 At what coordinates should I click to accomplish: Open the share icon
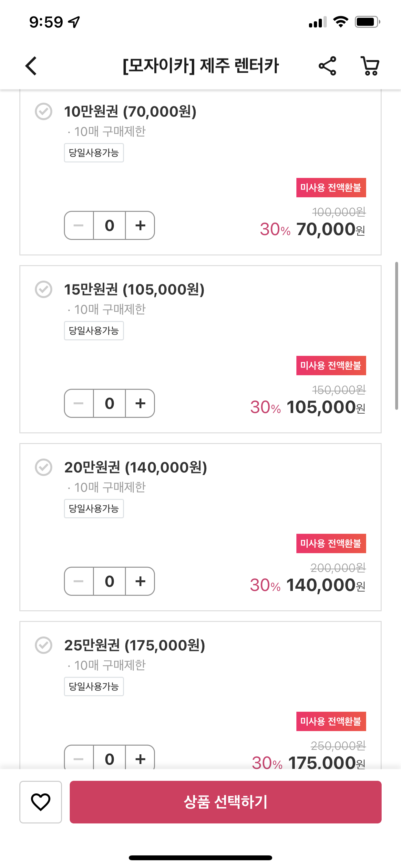coord(327,66)
